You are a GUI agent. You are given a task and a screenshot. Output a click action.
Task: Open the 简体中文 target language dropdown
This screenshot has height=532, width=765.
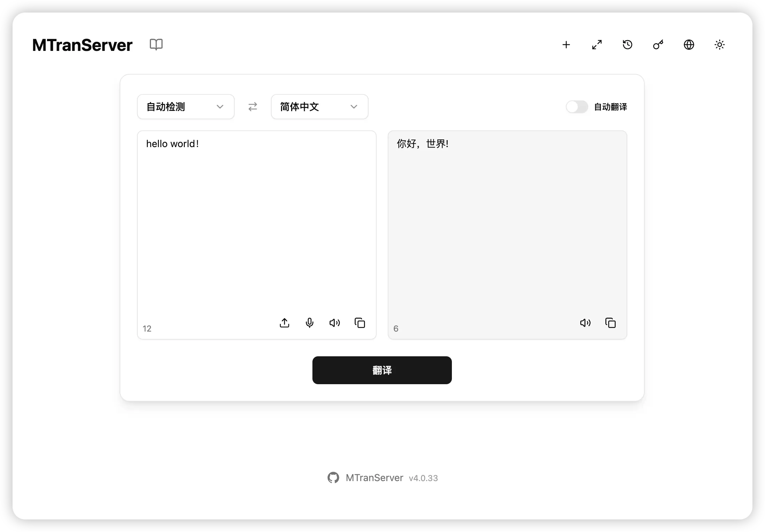coord(320,107)
